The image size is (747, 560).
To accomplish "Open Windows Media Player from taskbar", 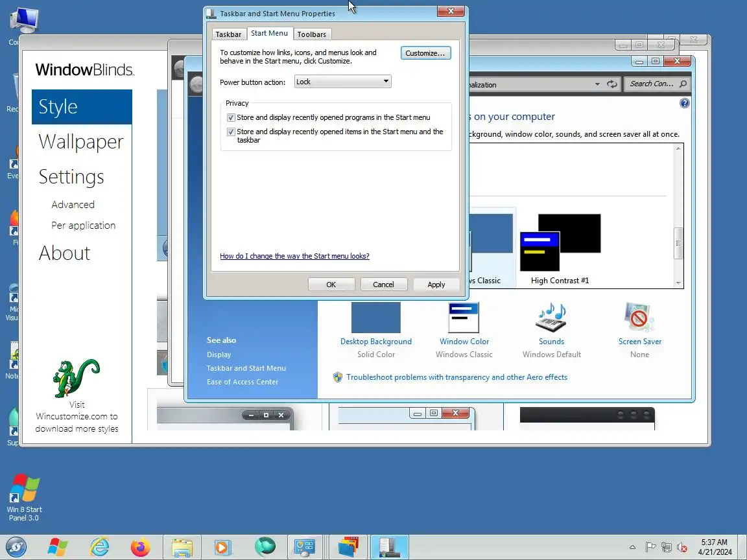I will (222, 547).
